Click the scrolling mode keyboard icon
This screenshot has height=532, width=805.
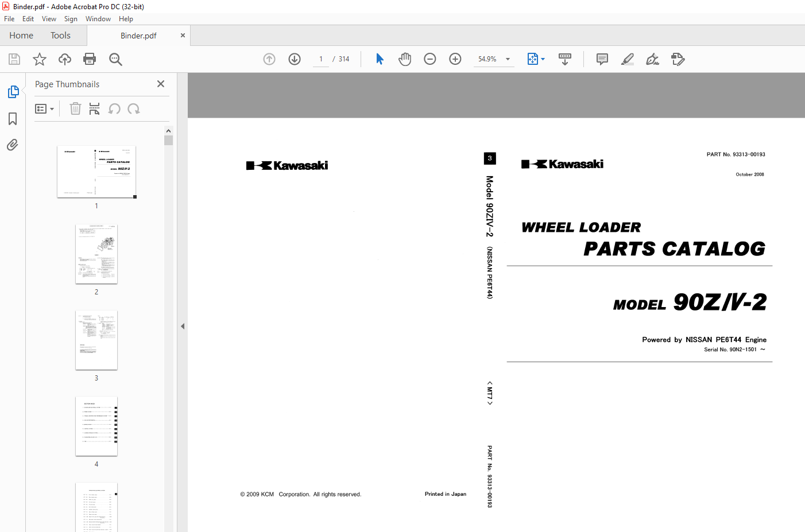(565, 59)
